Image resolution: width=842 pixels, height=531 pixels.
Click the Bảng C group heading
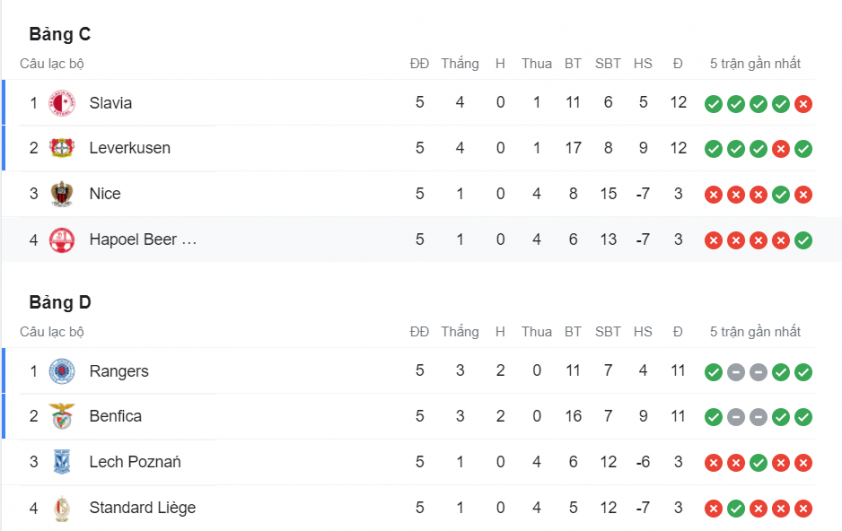click(x=60, y=34)
